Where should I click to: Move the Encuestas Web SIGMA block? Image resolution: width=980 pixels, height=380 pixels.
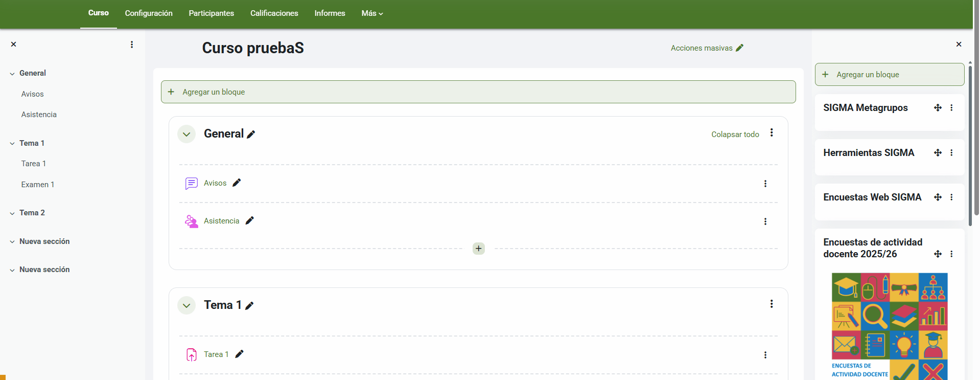coord(938,197)
